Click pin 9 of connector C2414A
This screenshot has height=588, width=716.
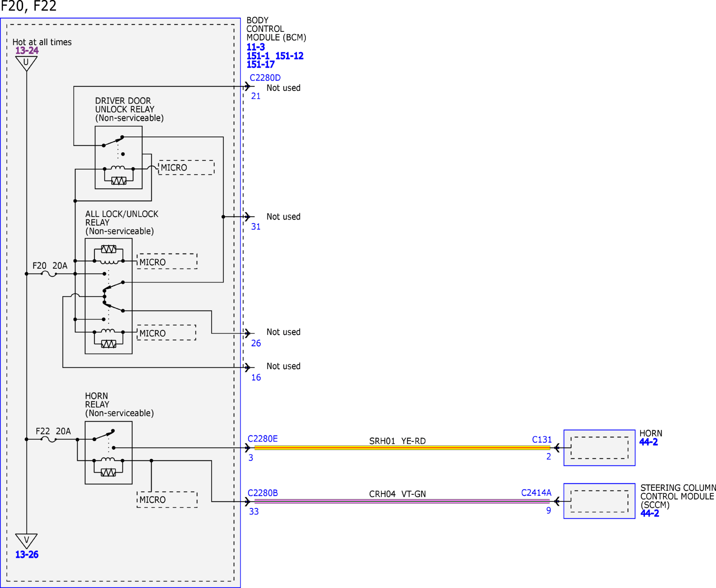coord(549,510)
